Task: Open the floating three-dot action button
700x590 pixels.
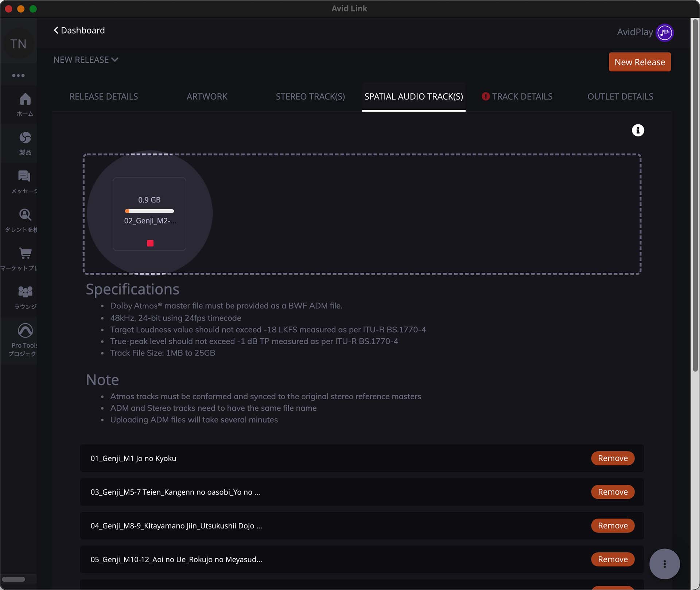Action: tap(664, 564)
